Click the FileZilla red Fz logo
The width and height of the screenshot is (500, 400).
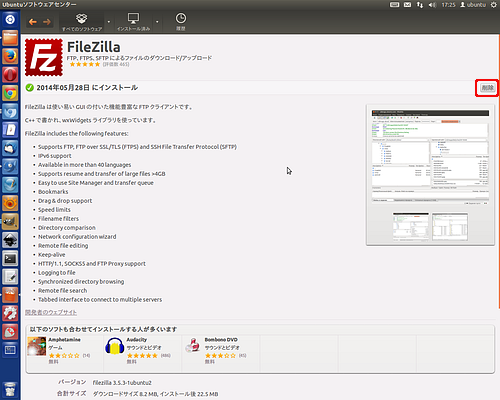[x=44, y=57]
